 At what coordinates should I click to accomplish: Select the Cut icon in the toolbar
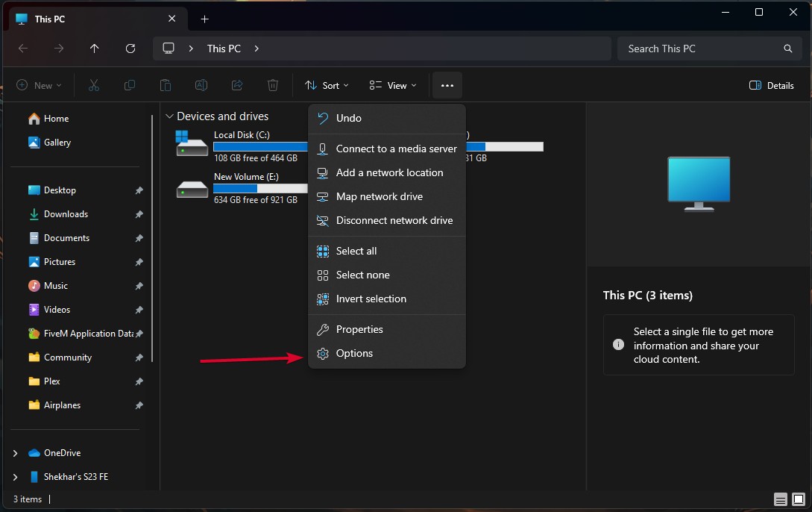[x=93, y=85]
